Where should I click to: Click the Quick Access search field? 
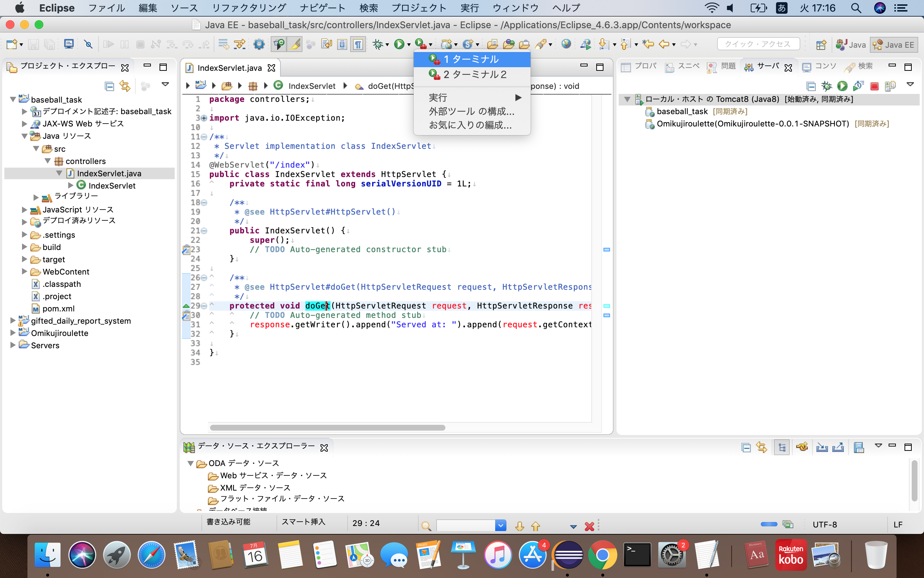click(x=758, y=44)
